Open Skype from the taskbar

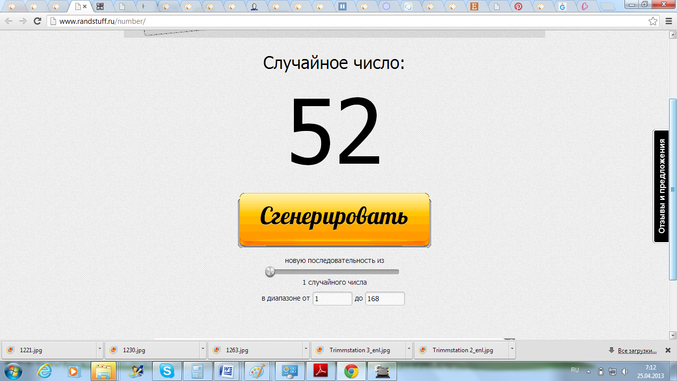point(166,371)
